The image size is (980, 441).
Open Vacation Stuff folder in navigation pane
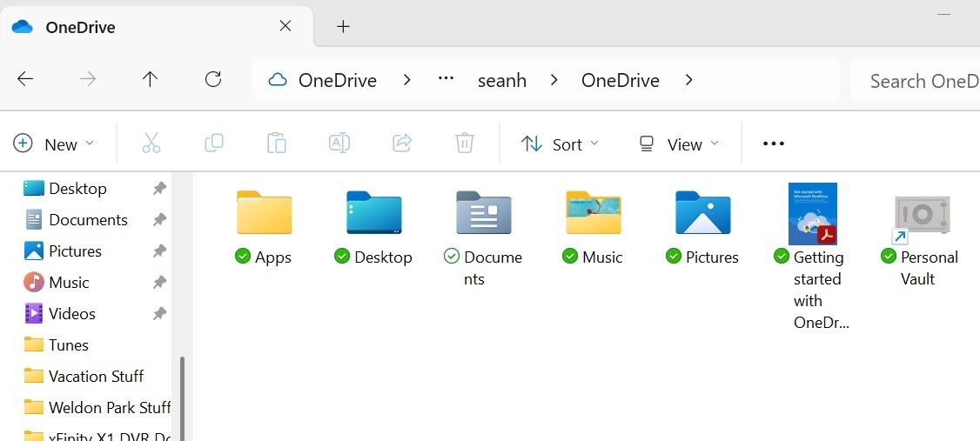(85, 376)
